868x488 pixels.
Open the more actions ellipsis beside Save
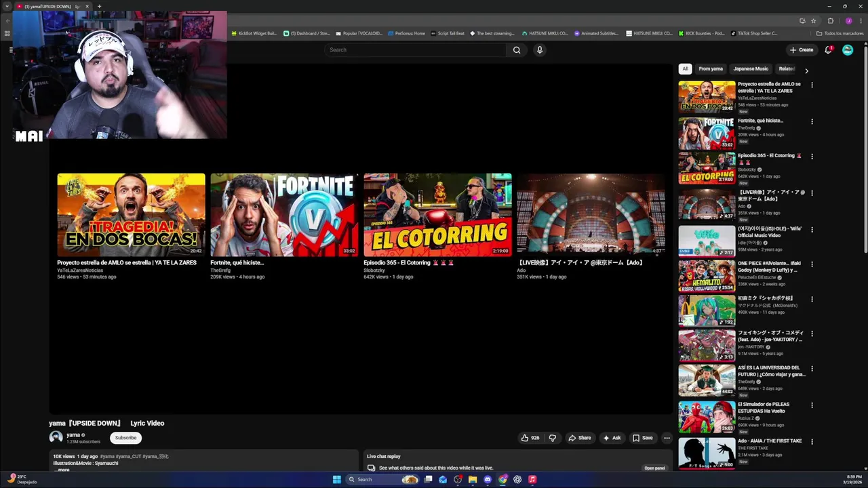click(667, 438)
